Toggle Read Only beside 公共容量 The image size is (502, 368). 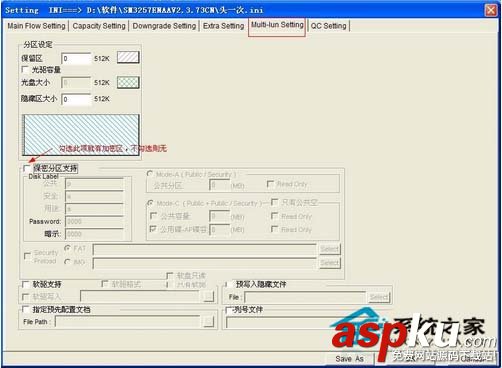[x=275, y=216]
